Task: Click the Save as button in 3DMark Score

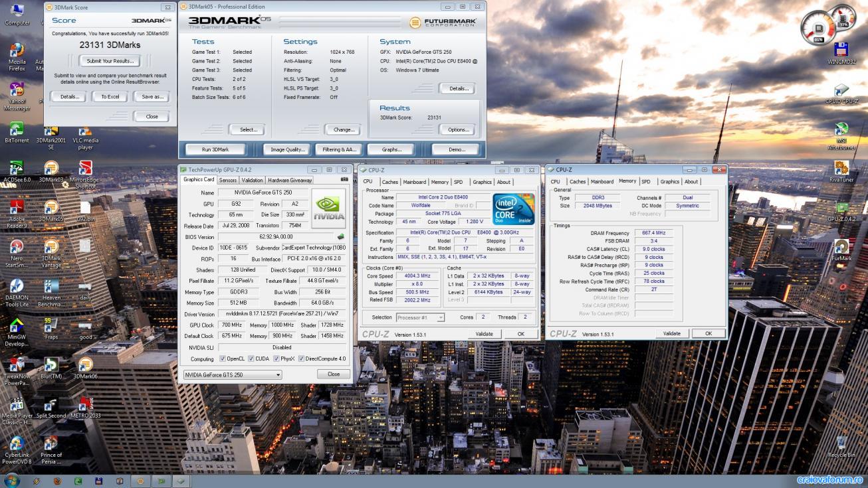Action: point(152,97)
